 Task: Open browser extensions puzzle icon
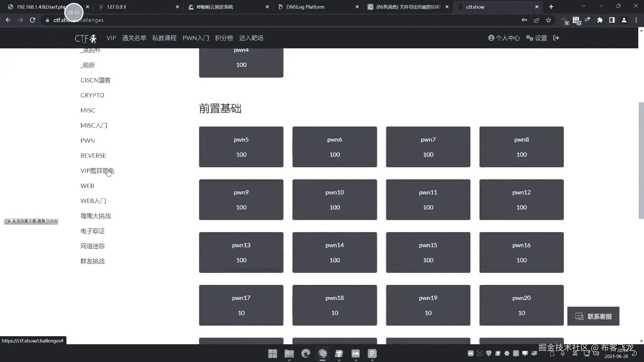[x=600, y=20]
